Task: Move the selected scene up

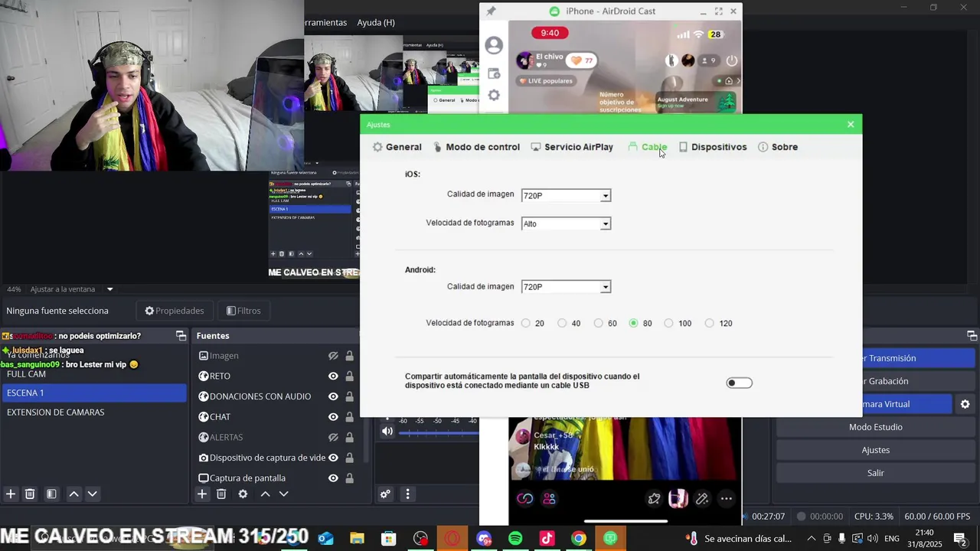Action: [x=73, y=494]
